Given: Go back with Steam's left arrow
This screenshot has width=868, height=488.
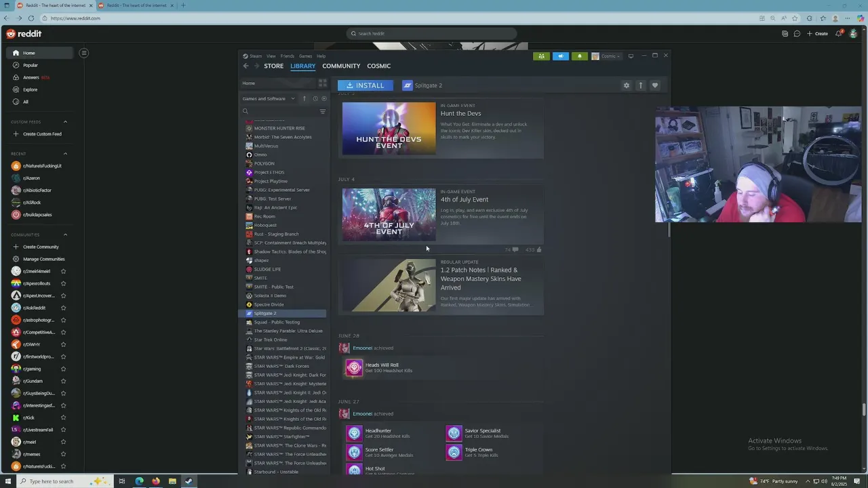Looking at the screenshot, I should 245,66.
